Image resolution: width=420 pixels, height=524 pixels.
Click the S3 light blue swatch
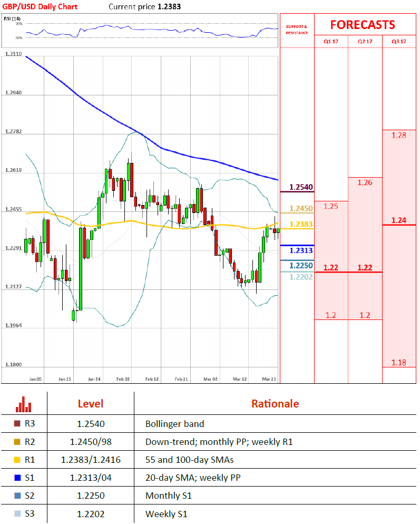click(x=17, y=513)
